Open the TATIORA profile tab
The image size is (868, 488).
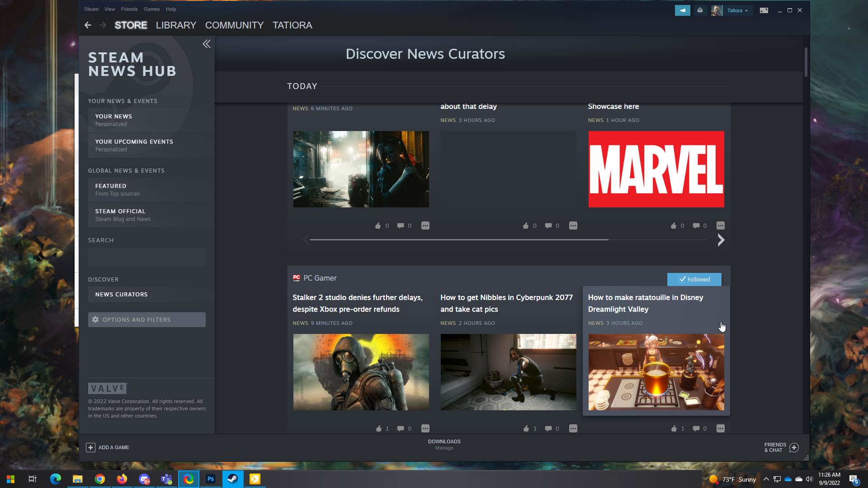pyautogui.click(x=292, y=25)
